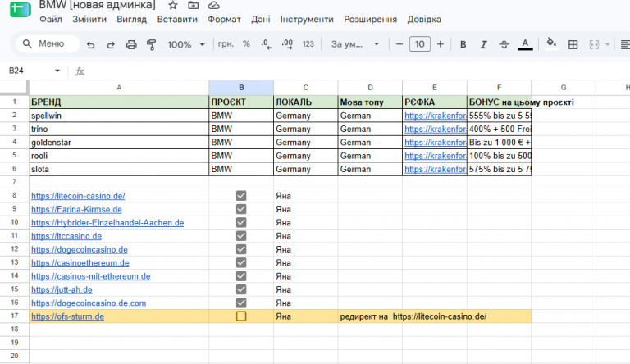Open the Розширення menu

point(370,20)
